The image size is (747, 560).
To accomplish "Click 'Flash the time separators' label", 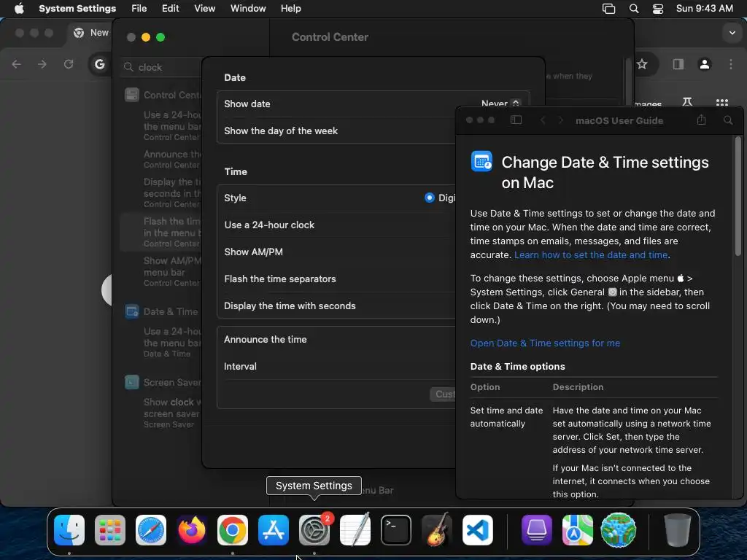I will point(280,279).
